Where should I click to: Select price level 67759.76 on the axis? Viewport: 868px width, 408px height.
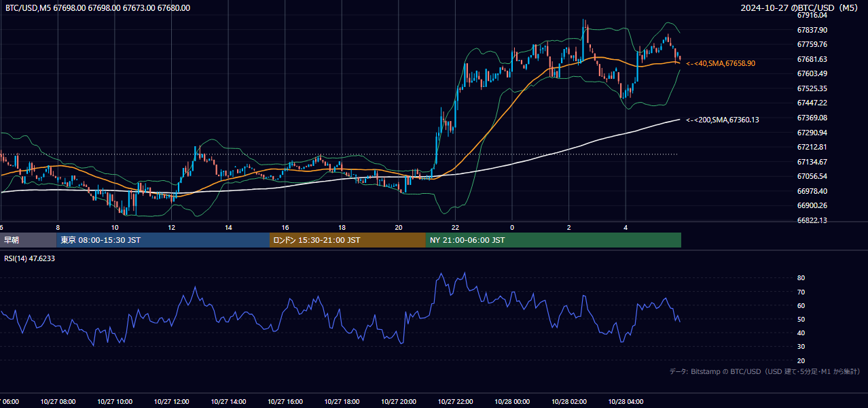coord(812,44)
